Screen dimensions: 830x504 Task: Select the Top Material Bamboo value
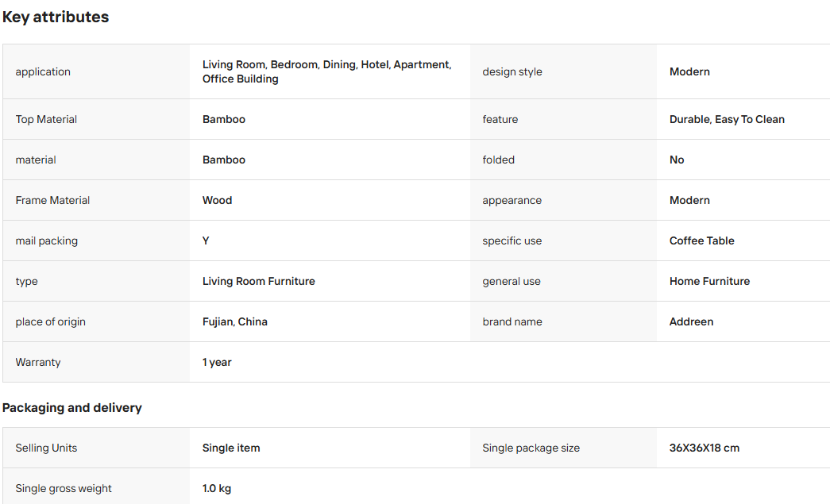(224, 120)
